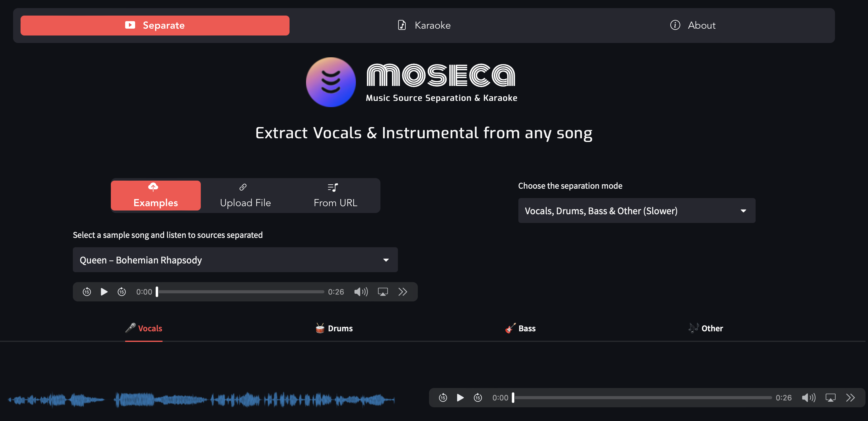Open the sample song selector showing Bohemian Rhapsody
Image resolution: width=868 pixels, height=421 pixels.
(x=235, y=259)
